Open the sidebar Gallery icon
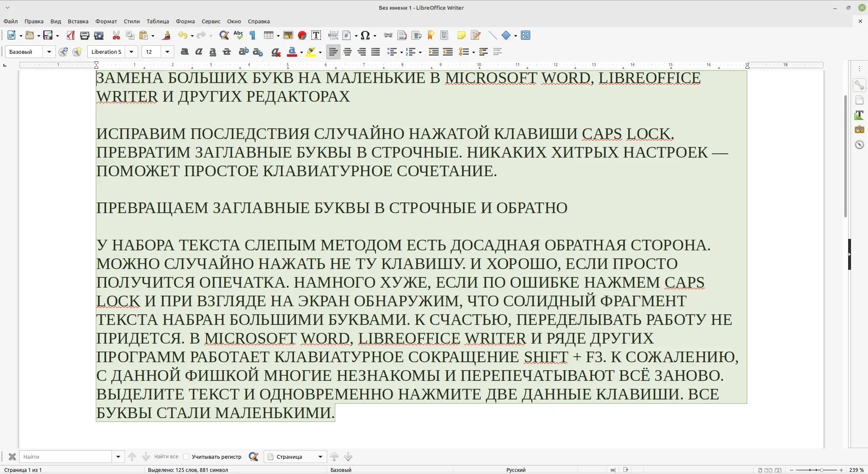This screenshot has width=868, height=474. tap(860, 130)
